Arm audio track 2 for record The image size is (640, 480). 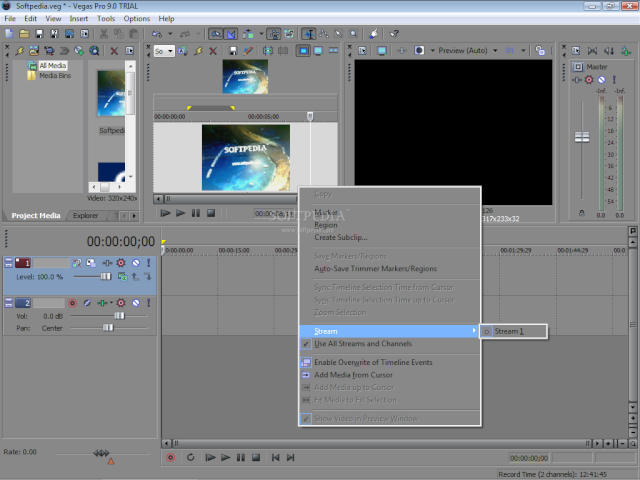pos(73,303)
